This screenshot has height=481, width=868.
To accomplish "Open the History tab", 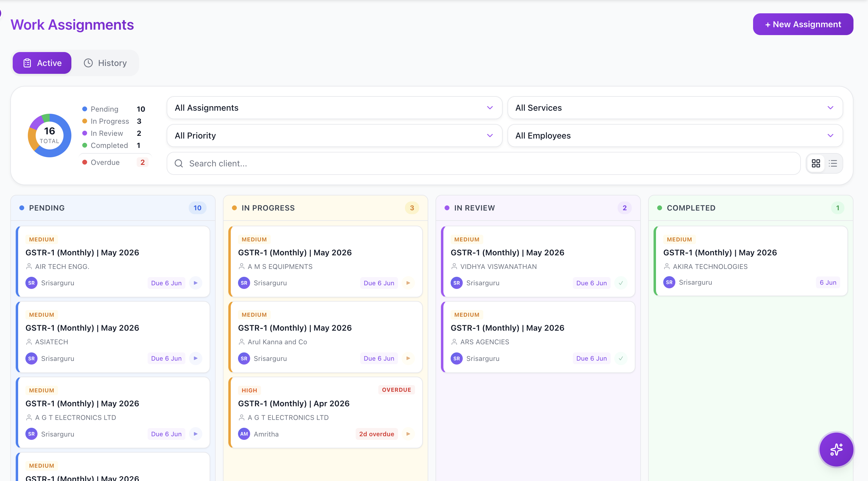I will 106,63.
